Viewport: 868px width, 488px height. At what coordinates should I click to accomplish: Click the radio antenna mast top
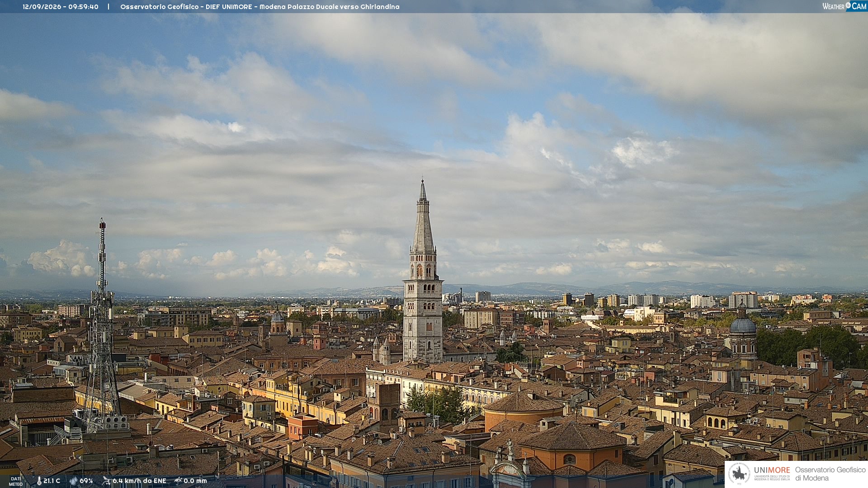coord(102,226)
